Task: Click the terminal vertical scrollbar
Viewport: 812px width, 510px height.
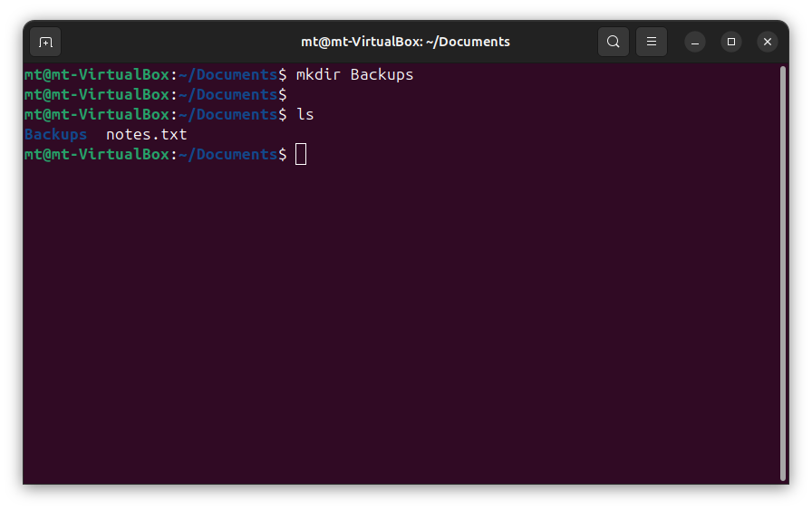Action: tap(783, 272)
